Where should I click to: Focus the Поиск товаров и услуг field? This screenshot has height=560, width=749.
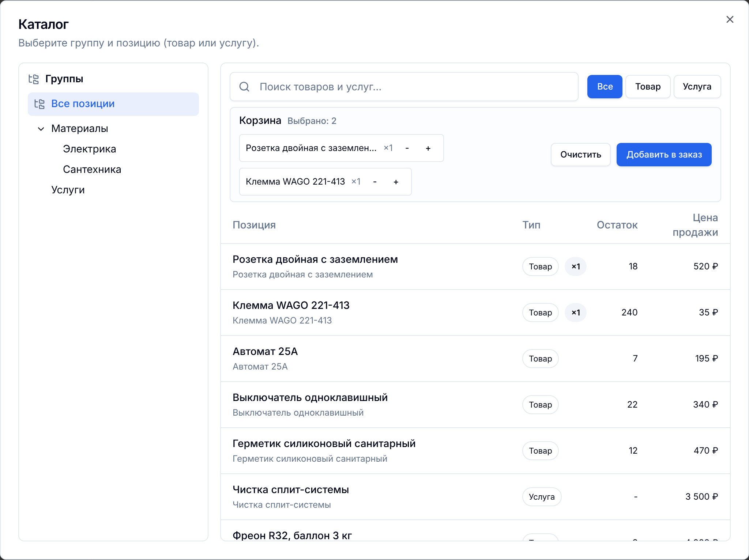(404, 87)
